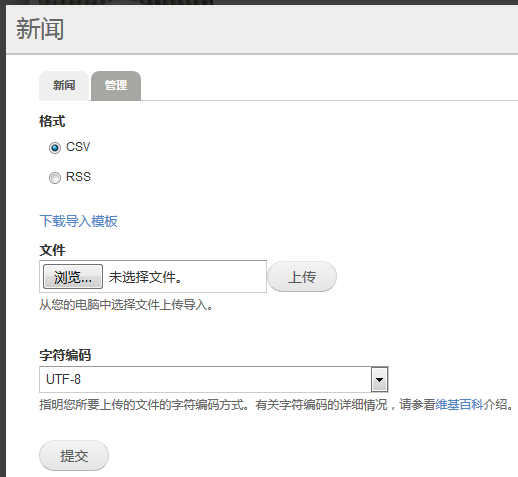Viewport: 518px width, 477px height.
Task: Click the 格式 section label
Action: coord(52,121)
